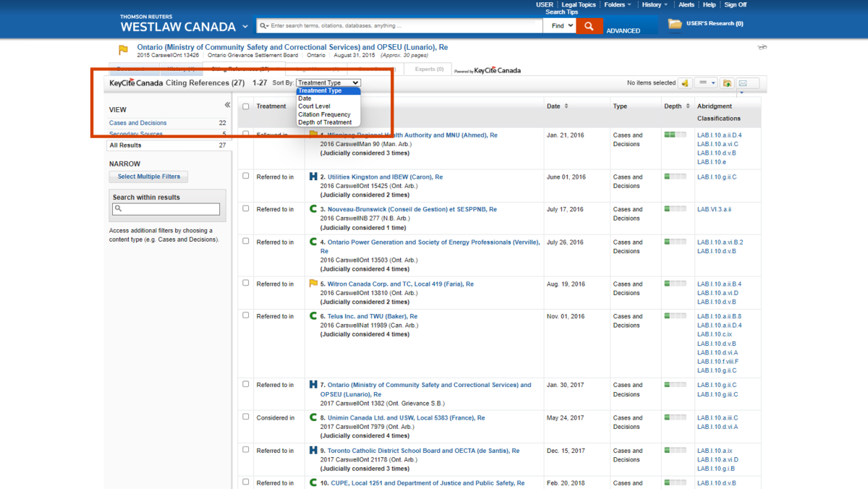Click the orange flag beside the Ontario case title
This screenshot has width=868, height=489.
123,50
